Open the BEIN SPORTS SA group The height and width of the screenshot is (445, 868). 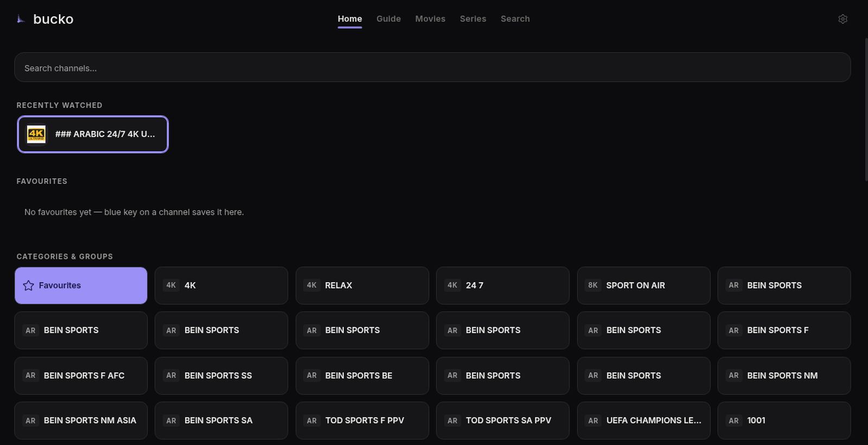tap(221, 421)
